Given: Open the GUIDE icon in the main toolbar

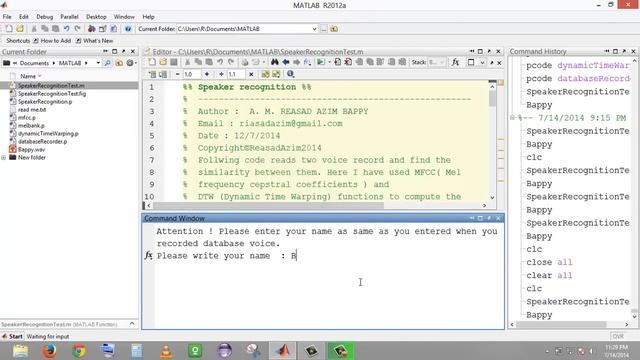Looking at the screenshot, I should click(x=102, y=29).
